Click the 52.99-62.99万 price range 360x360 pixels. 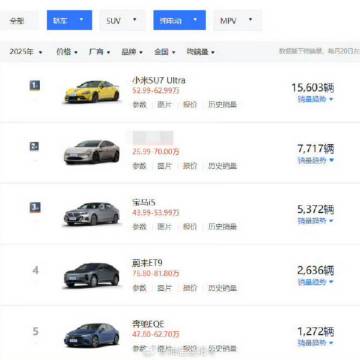click(156, 90)
